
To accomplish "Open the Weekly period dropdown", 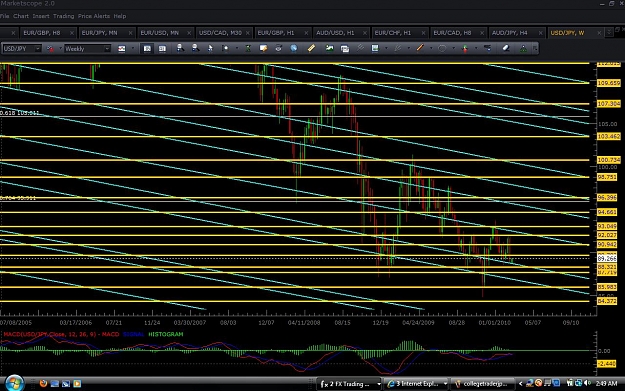I will (x=107, y=49).
